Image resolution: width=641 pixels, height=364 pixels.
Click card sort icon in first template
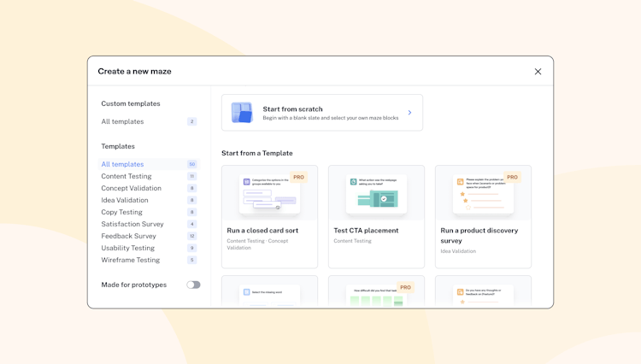[x=246, y=181]
